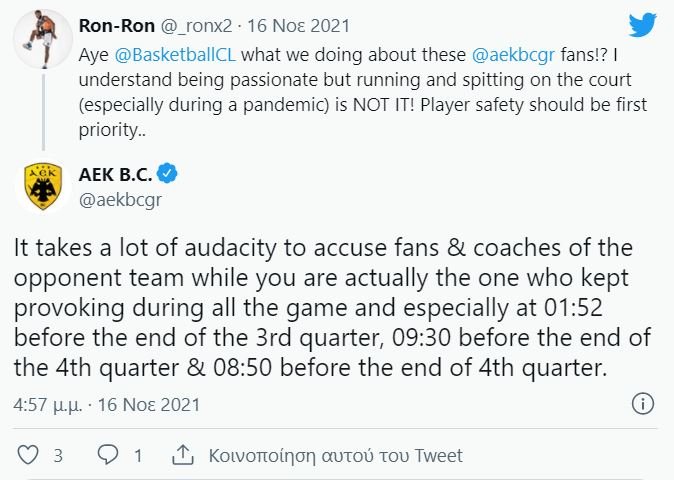Viewport: 674px width, 480px height.
Task: Click the share arrow icon
Action: (x=183, y=455)
